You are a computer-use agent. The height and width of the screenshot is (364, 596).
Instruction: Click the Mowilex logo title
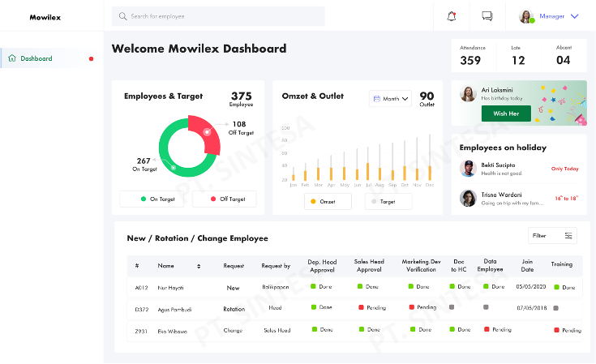coord(45,17)
